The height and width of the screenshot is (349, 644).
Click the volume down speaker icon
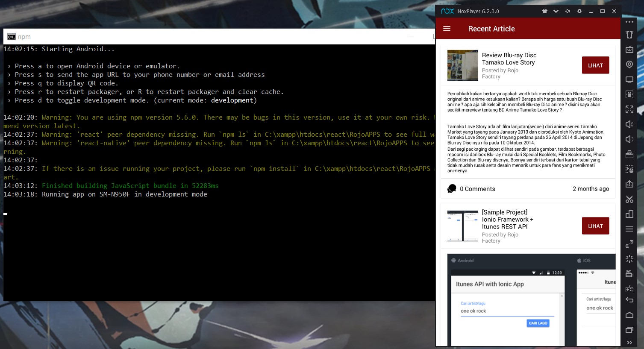pos(629,139)
